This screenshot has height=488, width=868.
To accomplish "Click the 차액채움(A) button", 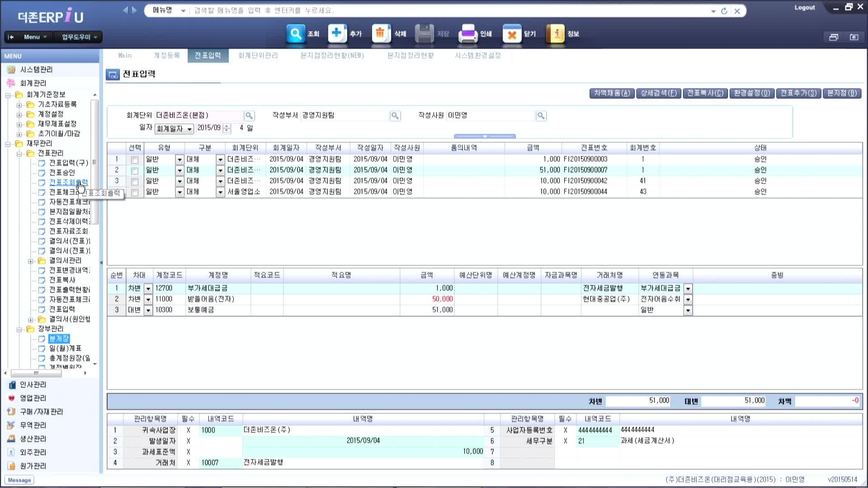I will [612, 93].
